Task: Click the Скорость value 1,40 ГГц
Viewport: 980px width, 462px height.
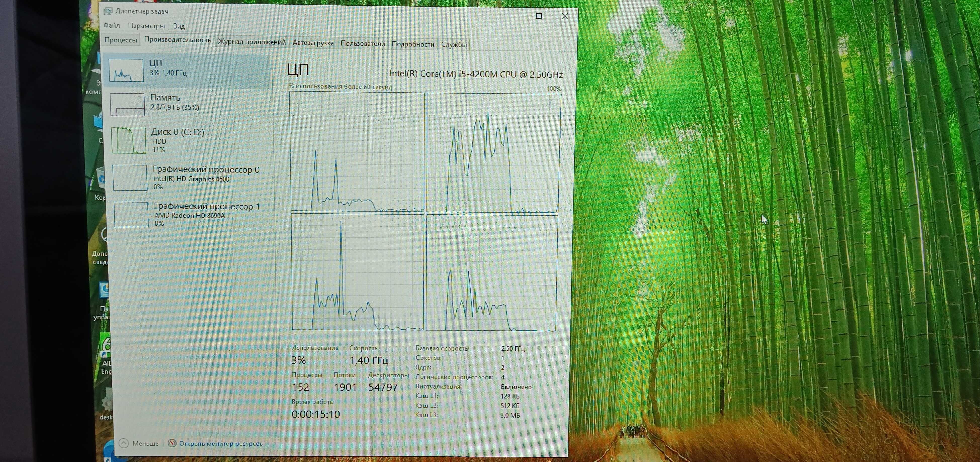Action: [369, 360]
